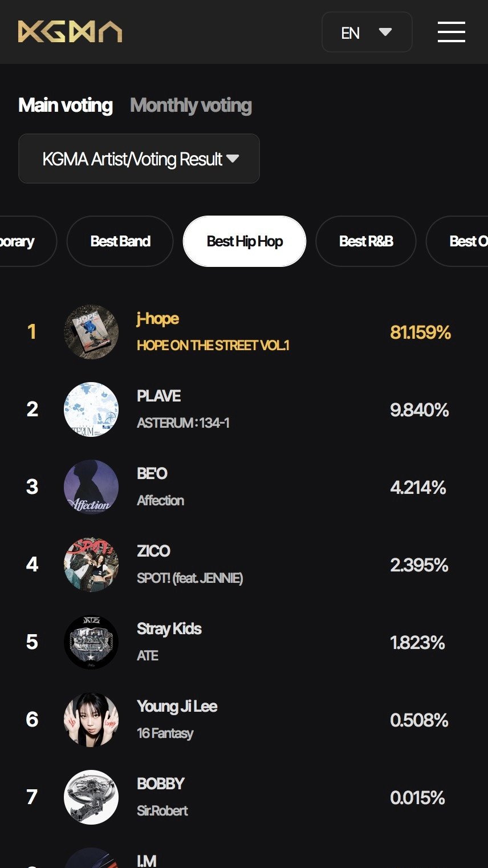
Task: Select the Main voting tab
Action: tap(66, 106)
